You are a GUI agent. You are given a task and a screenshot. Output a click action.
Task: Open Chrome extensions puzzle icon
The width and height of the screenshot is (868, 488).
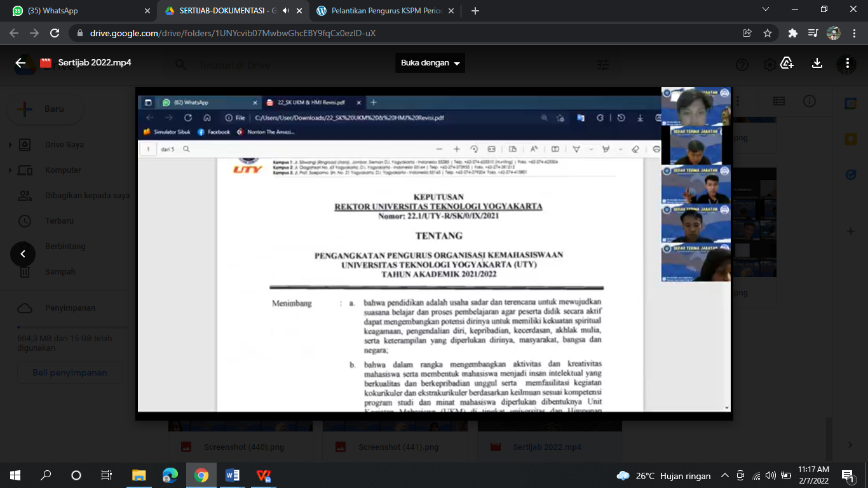coord(792,33)
